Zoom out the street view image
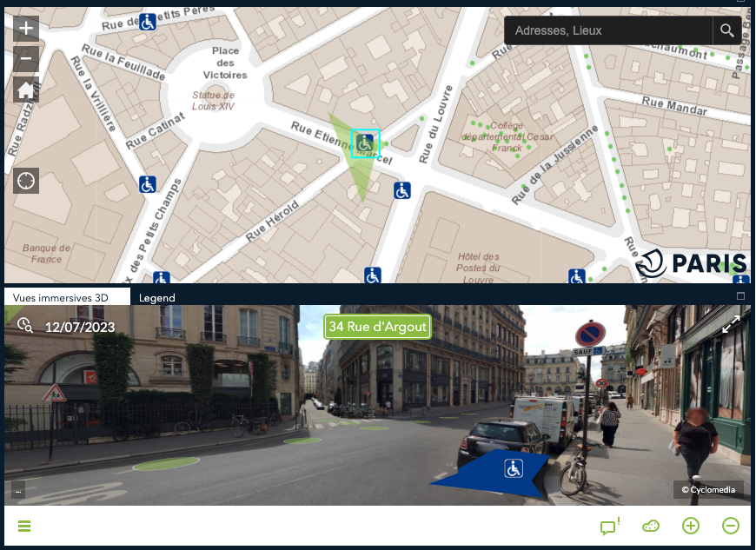The height and width of the screenshot is (550, 756). tap(731, 526)
